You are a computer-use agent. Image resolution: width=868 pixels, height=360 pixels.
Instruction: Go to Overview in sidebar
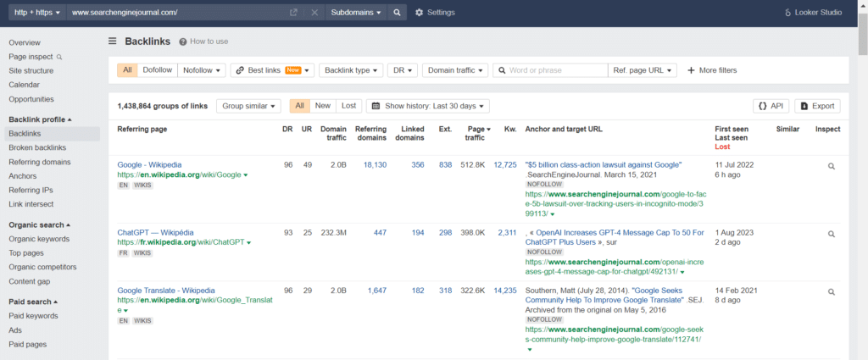[x=25, y=42]
